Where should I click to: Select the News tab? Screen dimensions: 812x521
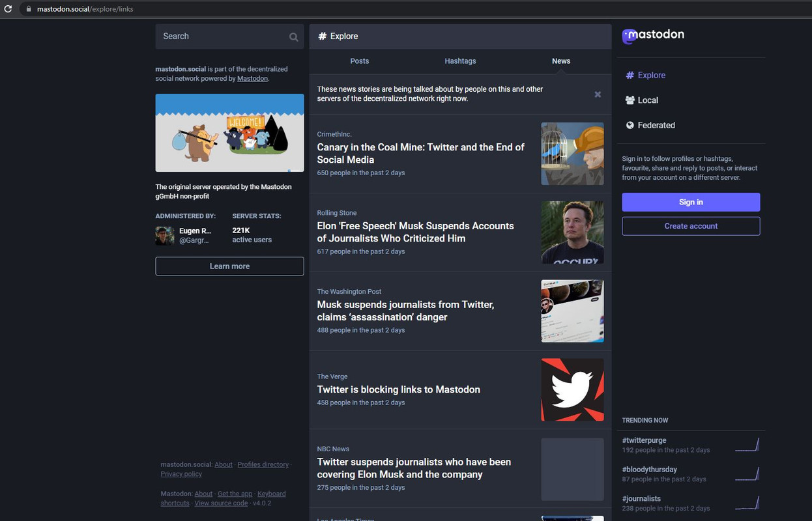pos(561,61)
